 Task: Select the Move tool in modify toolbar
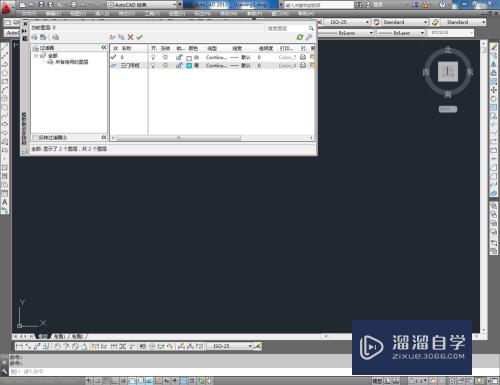pos(494,90)
